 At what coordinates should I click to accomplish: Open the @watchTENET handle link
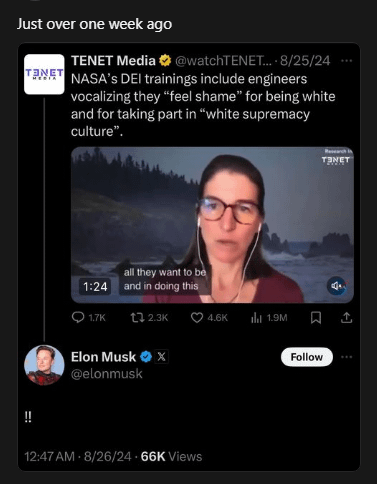coord(224,61)
